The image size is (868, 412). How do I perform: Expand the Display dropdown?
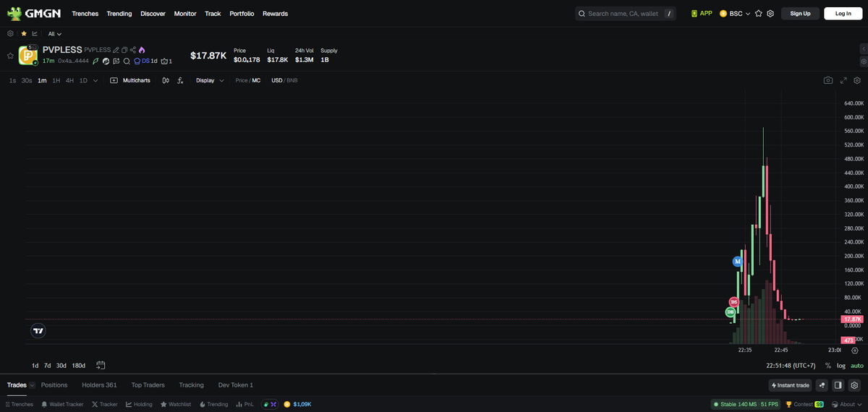point(210,80)
